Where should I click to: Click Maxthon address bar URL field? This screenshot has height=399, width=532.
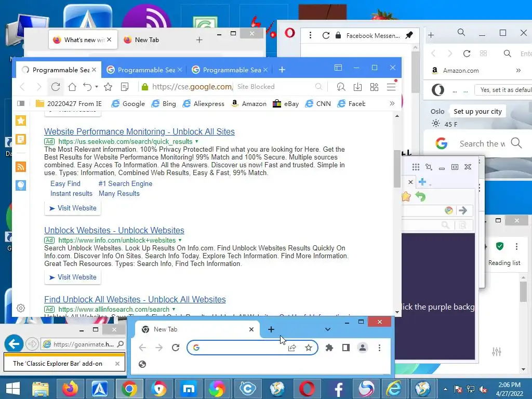192,87
